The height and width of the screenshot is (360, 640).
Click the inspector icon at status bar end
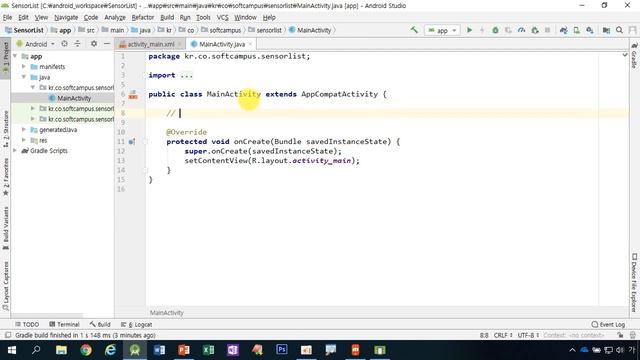pyautogui.click(x=633, y=335)
